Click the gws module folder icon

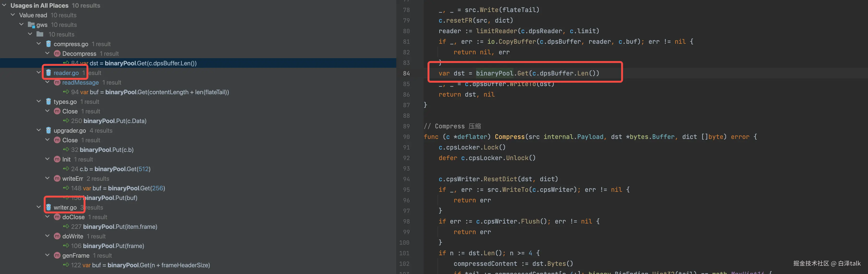[x=31, y=25]
